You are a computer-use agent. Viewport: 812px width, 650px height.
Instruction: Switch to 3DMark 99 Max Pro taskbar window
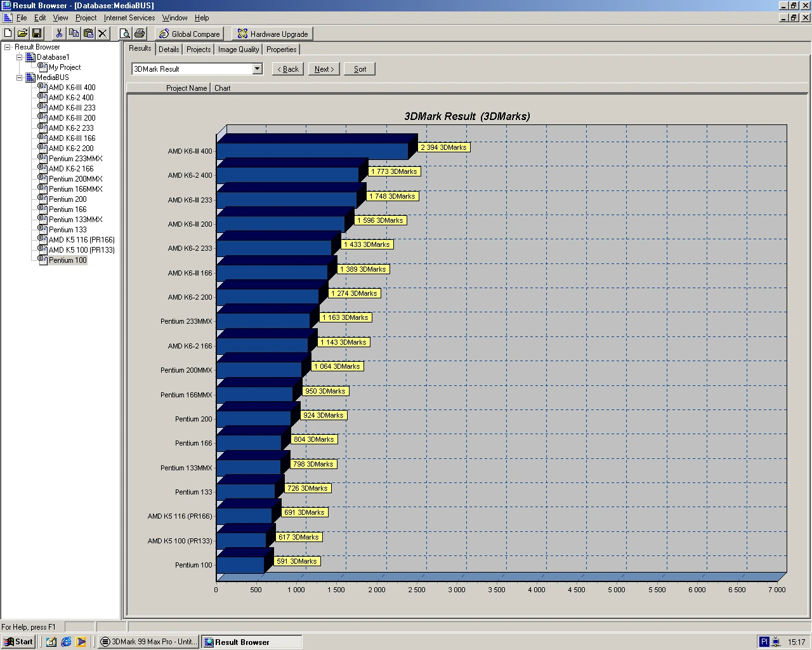click(x=149, y=642)
